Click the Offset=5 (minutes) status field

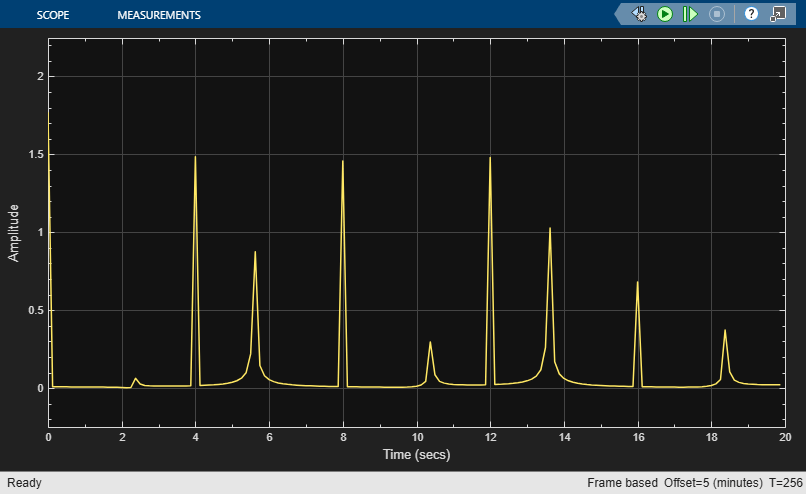[x=711, y=483]
